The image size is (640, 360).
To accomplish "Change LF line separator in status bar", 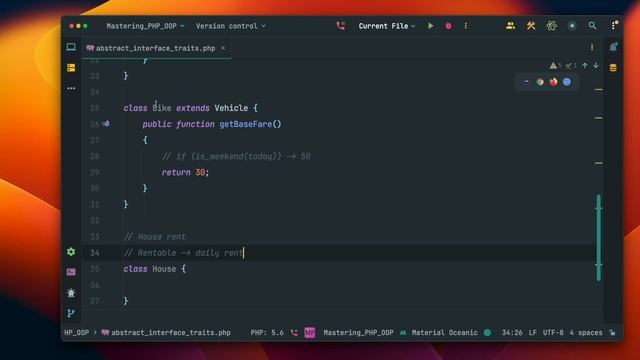I will (x=533, y=333).
